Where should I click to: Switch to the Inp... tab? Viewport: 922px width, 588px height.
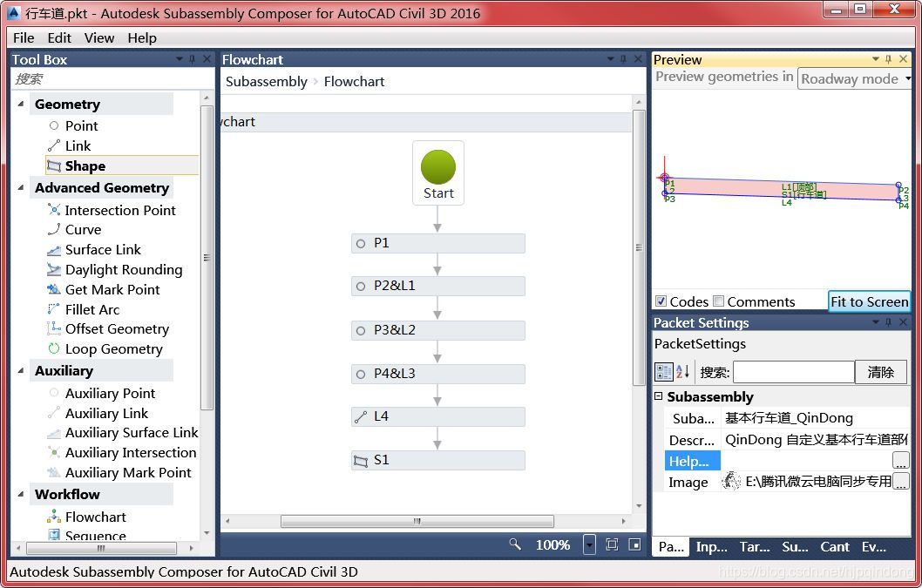pos(711,547)
